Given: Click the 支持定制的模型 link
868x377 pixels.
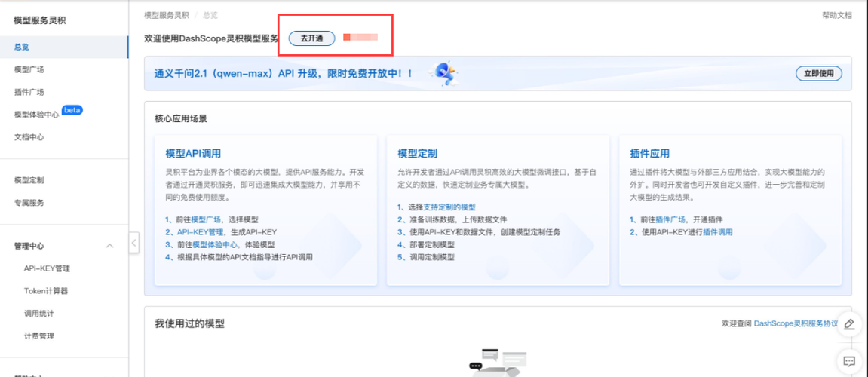Looking at the screenshot, I should click(x=449, y=207).
